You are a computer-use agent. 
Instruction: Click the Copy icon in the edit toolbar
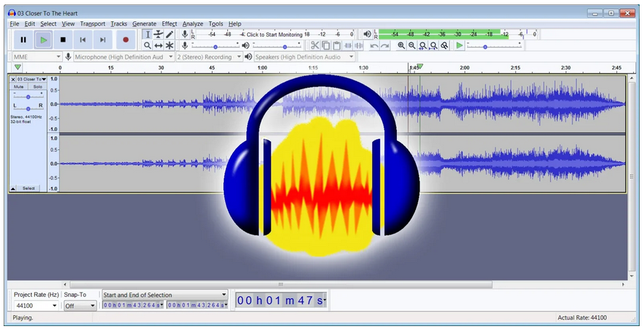pyautogui.click(x=326, y=45)
